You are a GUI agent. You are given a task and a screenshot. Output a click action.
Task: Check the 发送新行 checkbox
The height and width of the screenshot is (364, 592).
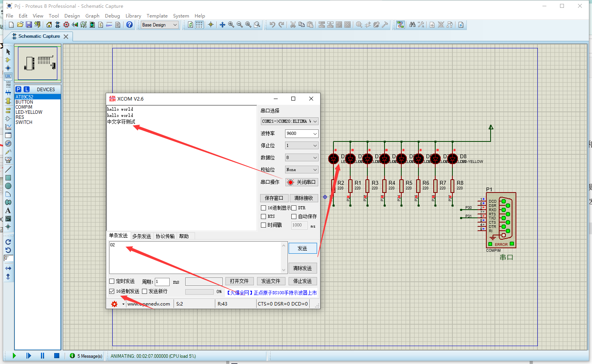(145, 291)
